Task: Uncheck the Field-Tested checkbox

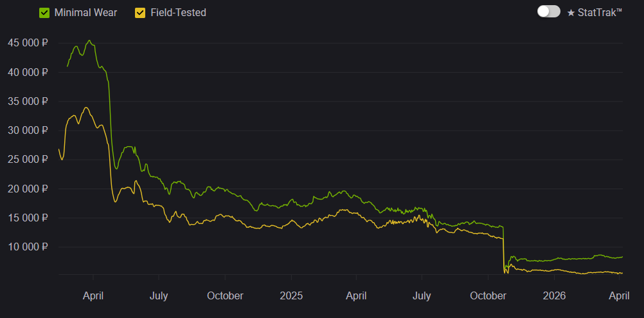Action: [140, 13]
